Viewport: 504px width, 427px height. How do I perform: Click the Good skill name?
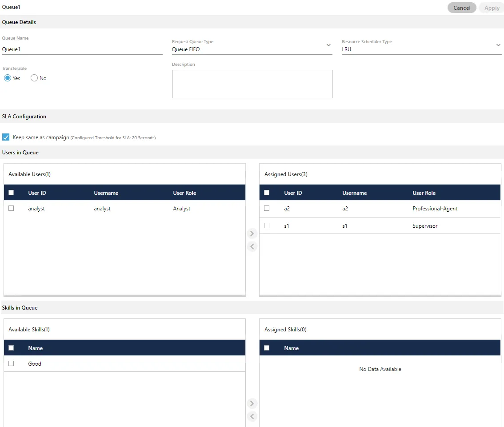[x=35, y=363]
